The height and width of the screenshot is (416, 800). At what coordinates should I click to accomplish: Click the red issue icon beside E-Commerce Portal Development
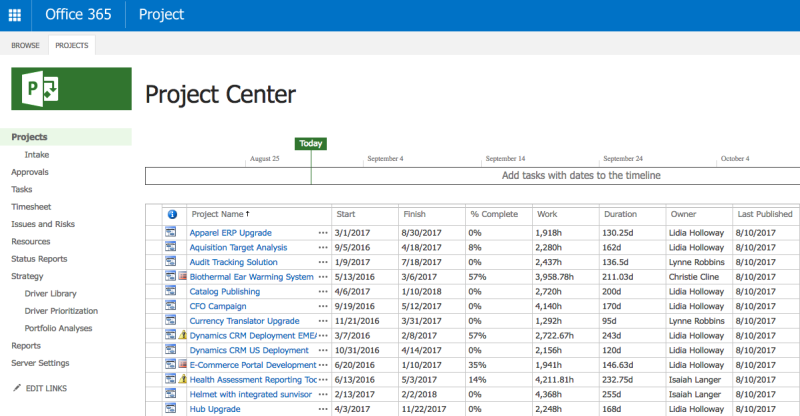[x=183, y=365]
